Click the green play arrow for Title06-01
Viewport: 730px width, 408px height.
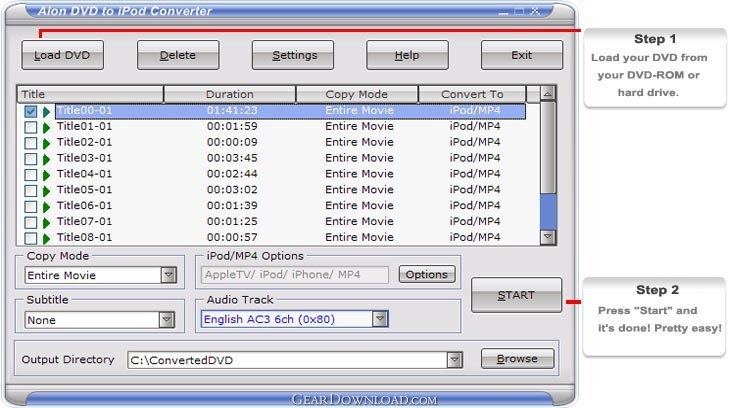pos(46,207)
